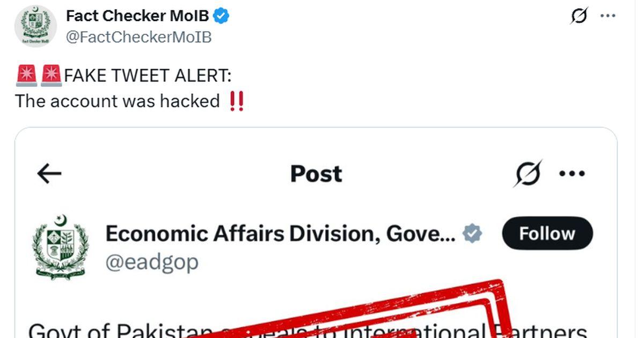The image size is (644, 338).
Task: Click the red double exclamation mark emoji
Action: click(x=236, y=101)
